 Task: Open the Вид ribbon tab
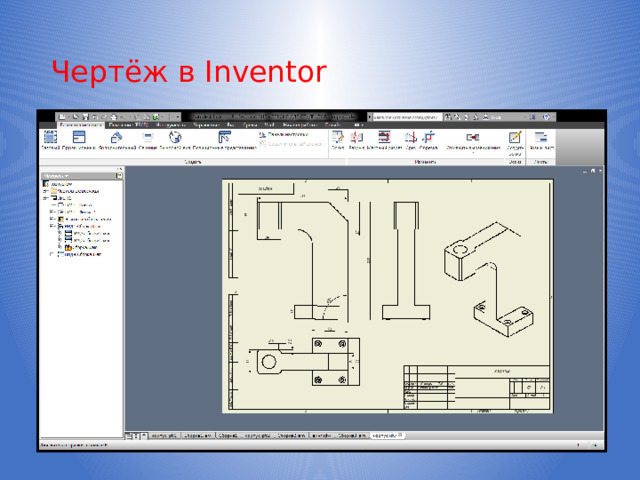pyautogui.click(x=230, y=125)
